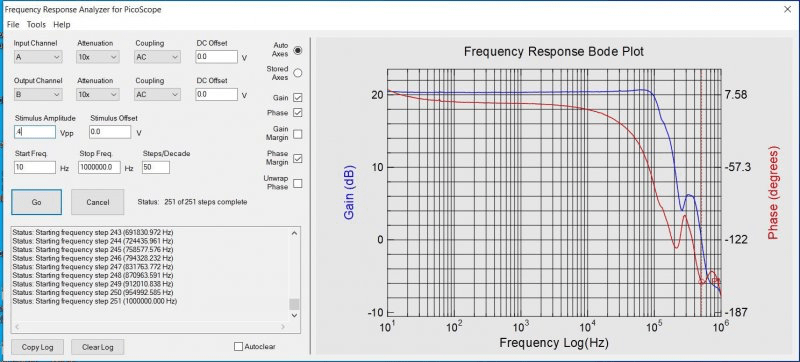Toggle the Gain checkbox
Image resolution: width=800 pixels, height=362 pixels.
click(x=298, y=97)
